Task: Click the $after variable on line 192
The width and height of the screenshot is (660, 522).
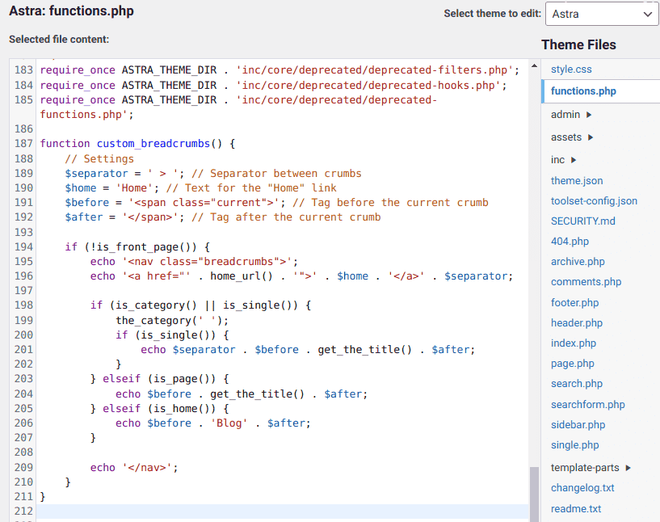Action: tap(84, 217)
